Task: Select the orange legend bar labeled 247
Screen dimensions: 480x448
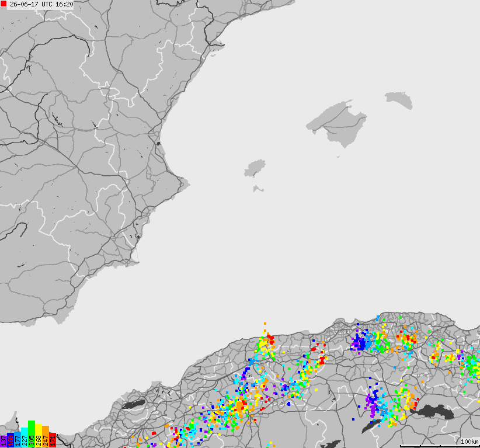Action: (x=46, y=436)
